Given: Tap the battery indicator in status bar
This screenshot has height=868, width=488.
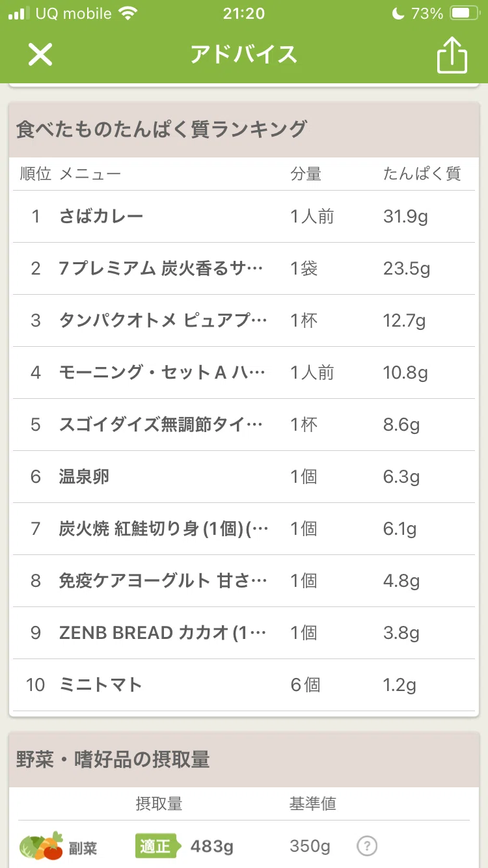Looking at the screenshot, I should point(465,14).
